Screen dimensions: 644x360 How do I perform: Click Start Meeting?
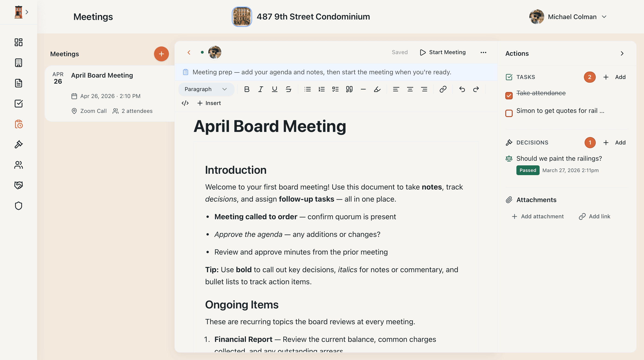pos(443,52)
